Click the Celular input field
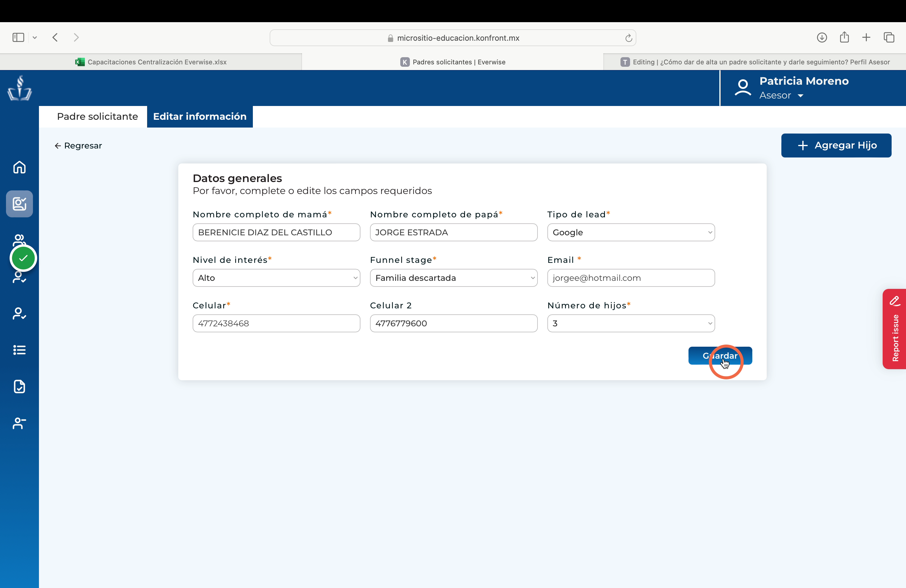Image resolution: width=906 pixels, height=588 pixels. (276, 323)
